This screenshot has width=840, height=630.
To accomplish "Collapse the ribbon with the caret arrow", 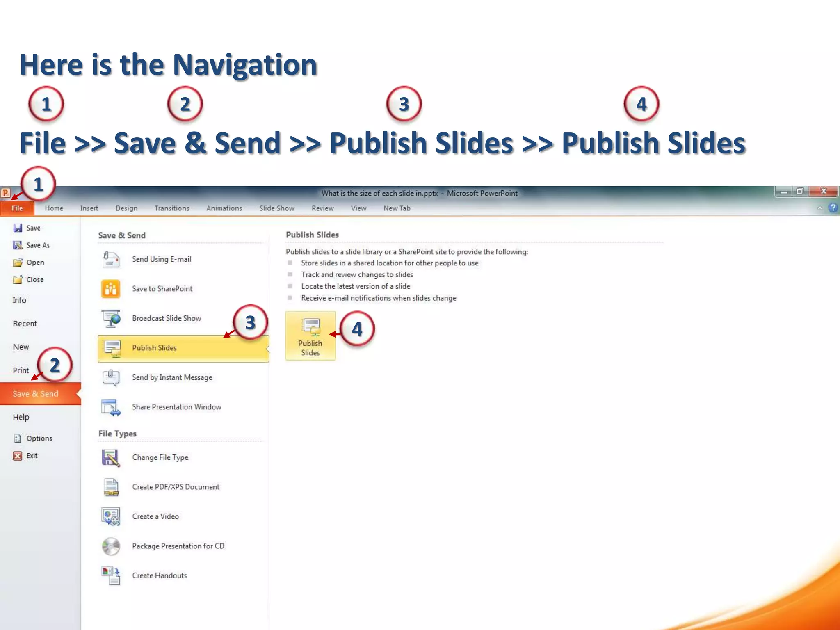I will coord(819,208).
